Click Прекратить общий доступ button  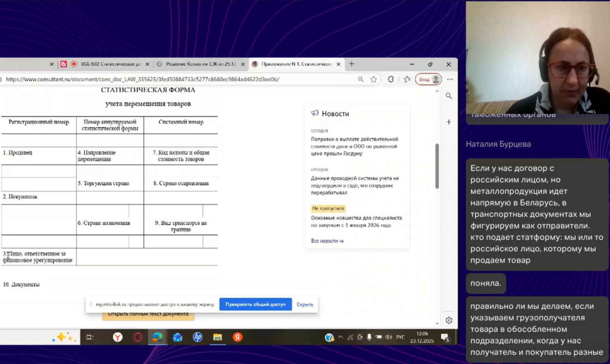[255, 304]
